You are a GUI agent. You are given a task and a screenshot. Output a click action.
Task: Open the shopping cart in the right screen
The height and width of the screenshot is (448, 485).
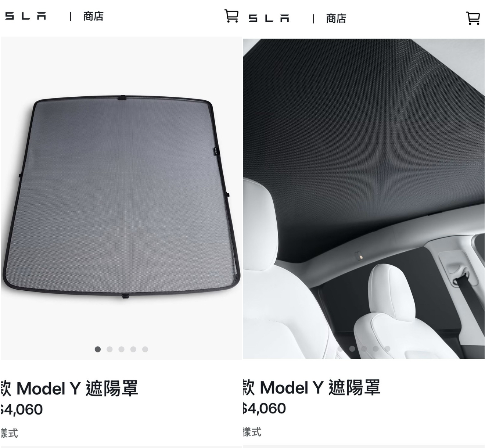[x=473, y=18]
